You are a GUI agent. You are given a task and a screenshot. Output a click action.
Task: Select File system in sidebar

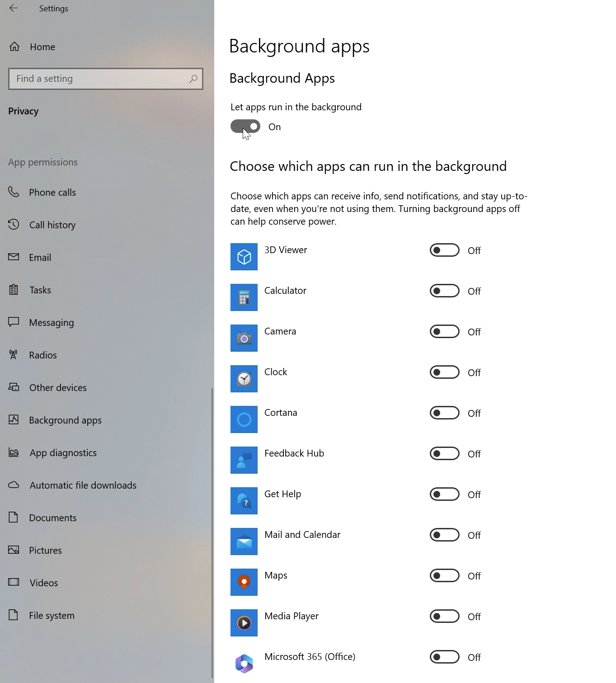point(106,615)
